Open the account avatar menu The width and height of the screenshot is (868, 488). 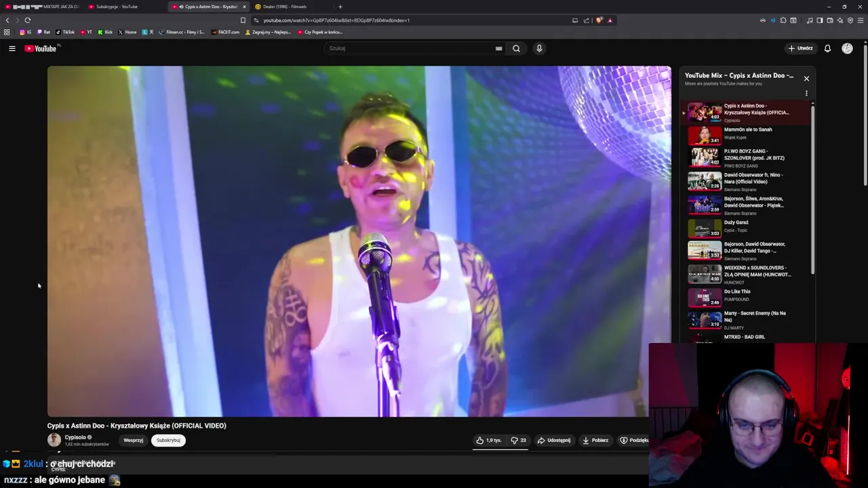pos(847,48)
